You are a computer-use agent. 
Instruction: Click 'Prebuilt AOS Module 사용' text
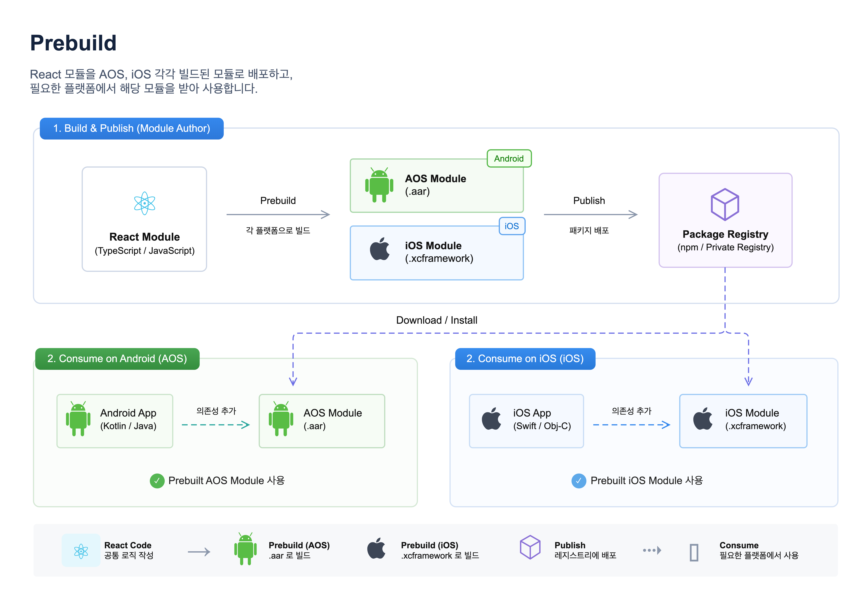point(226,481)
